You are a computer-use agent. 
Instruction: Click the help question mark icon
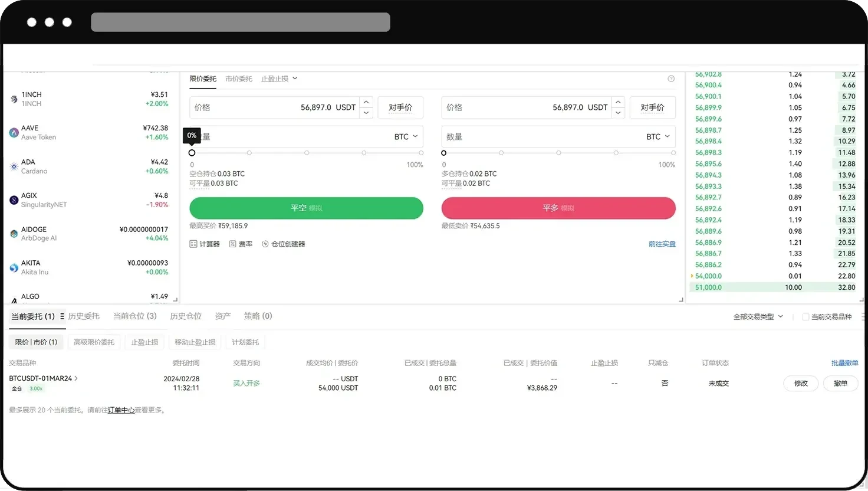click(670, 78)
